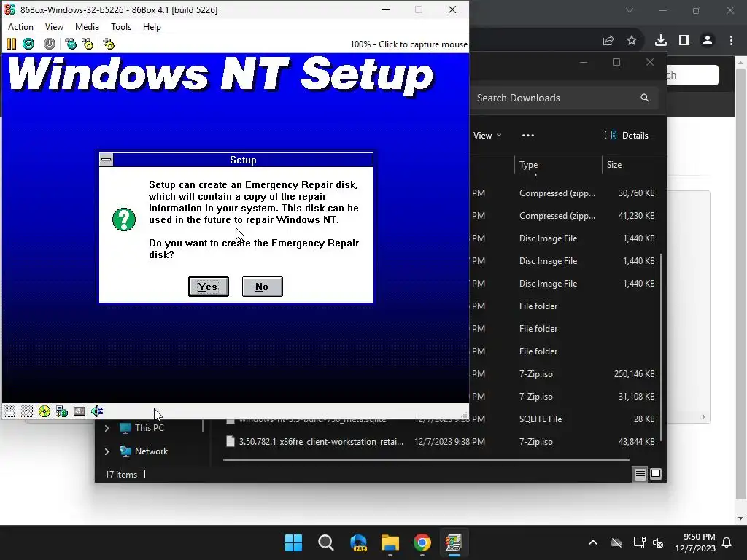Open Explorer See more ellipsis menu
The image size is (747, 560).
528,135
